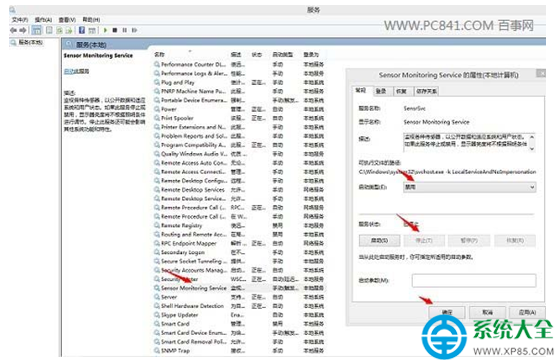Click the forward arrow toolbar icon

(23, 30)
